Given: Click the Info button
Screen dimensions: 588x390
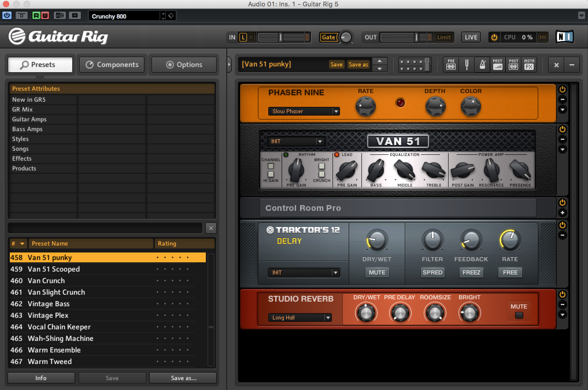Looking at the screenshot, I should pyautogui.click(x=41, y=378).
